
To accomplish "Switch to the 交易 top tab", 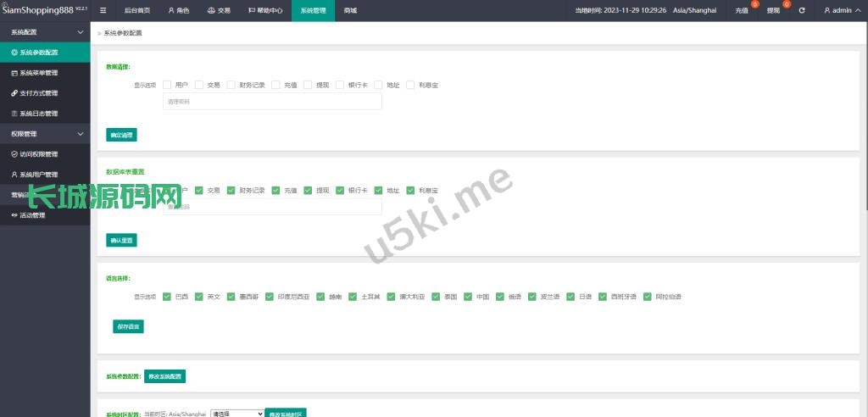I will point(219,10).
